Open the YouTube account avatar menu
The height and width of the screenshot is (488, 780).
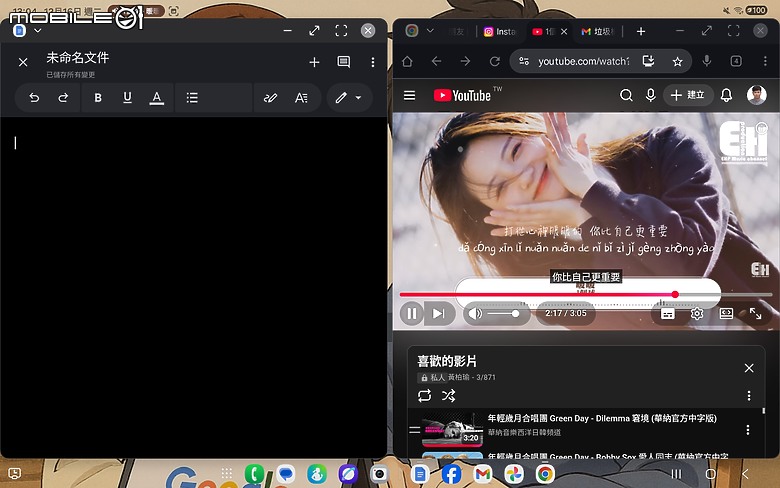coord(756,95)
